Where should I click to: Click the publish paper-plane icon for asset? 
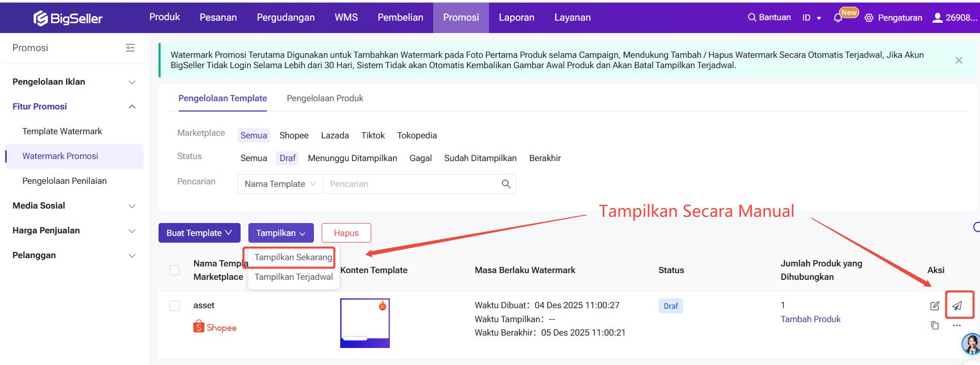click(x=957, y=306)
